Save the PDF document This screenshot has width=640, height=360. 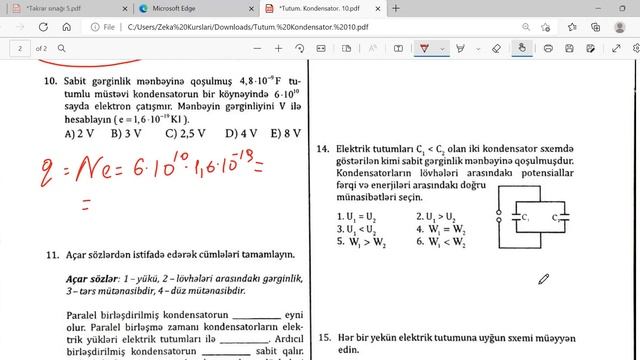coord(569,49)
